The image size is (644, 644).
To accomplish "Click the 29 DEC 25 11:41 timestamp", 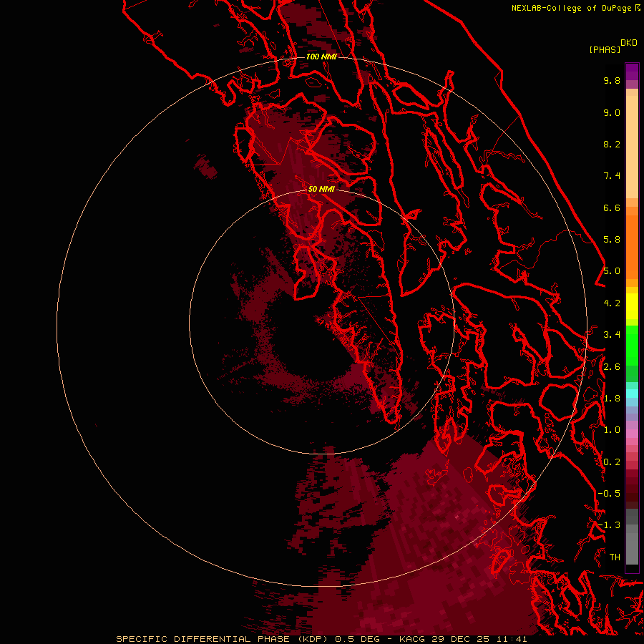I will coord(479,639).
